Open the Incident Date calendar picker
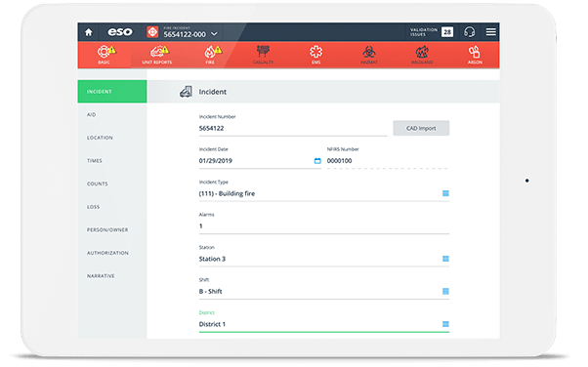 (317, 161)
